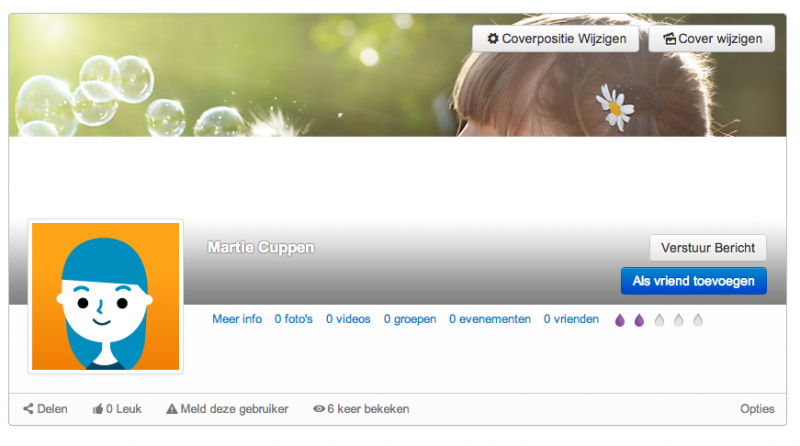Click the 6 keer bekeken view counter
This screenshot has width=800, height=446.
[x=361, y=409]
